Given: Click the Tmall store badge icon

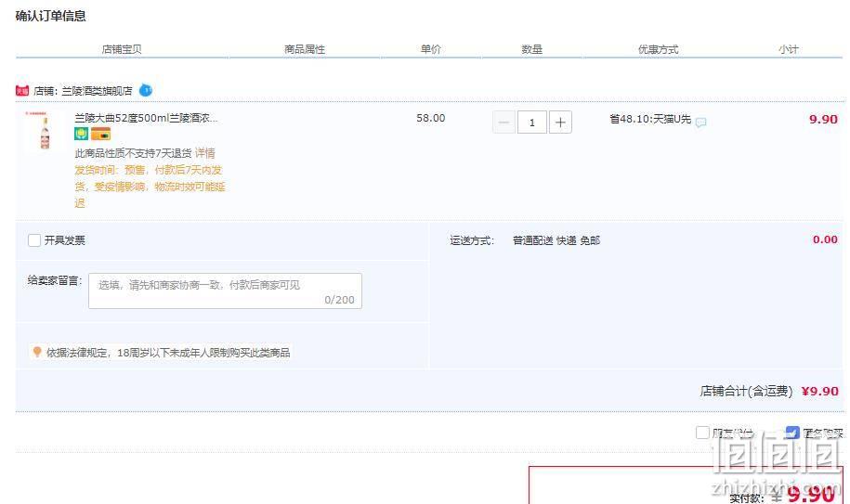Looking at the screenshot, I should pyautogui.click(x=21, y=91).
